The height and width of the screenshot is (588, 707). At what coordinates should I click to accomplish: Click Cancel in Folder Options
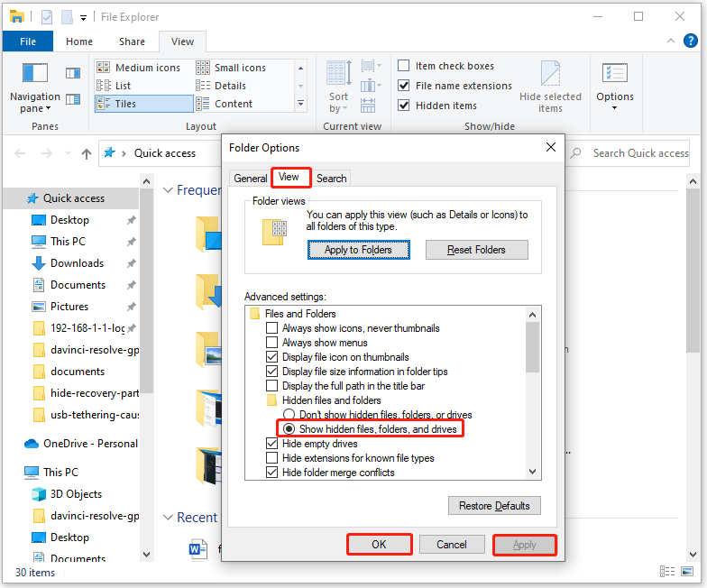click(x=451, y=545)
